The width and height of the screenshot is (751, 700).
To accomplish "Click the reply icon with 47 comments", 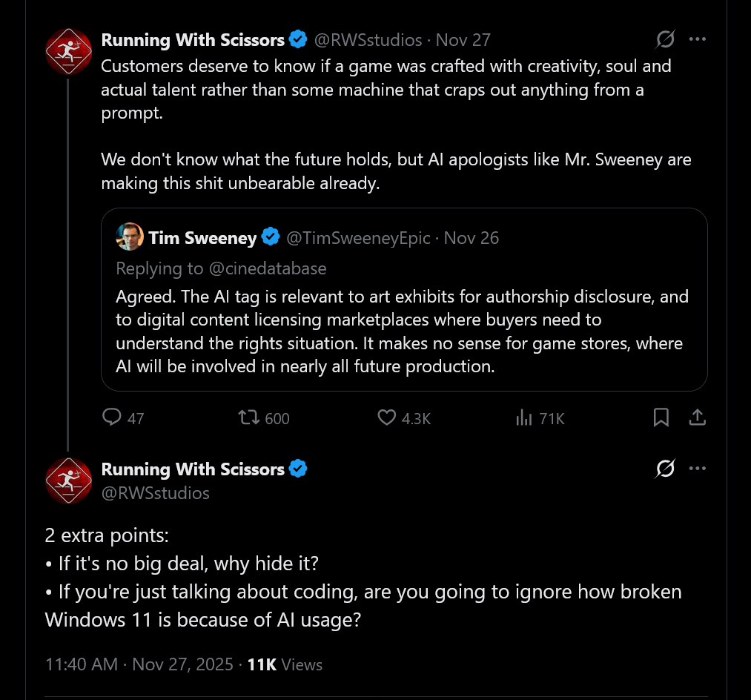I will point(112,418).
